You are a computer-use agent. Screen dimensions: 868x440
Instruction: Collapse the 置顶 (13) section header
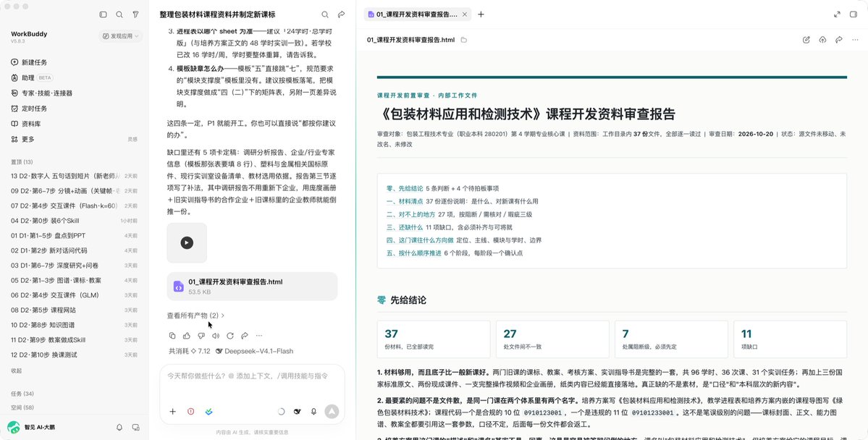pos(22,162)
